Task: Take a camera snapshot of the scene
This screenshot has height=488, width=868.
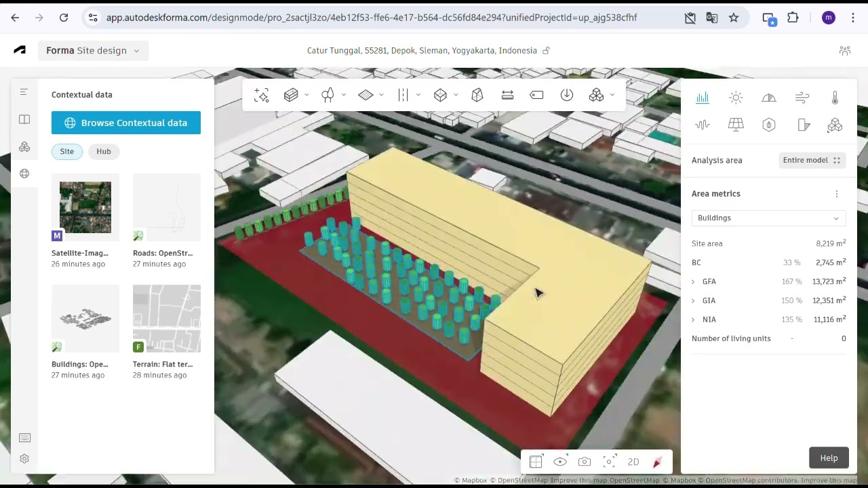Action: 585,462
